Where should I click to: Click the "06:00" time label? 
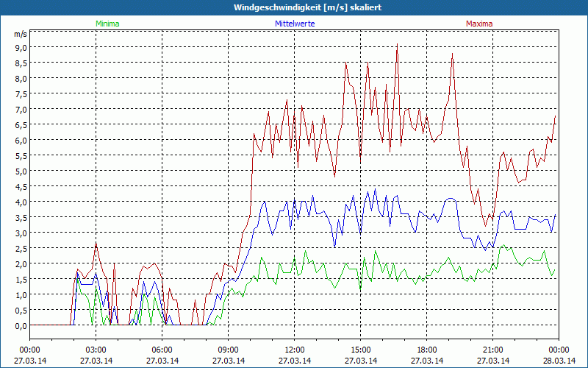point(162,350)
